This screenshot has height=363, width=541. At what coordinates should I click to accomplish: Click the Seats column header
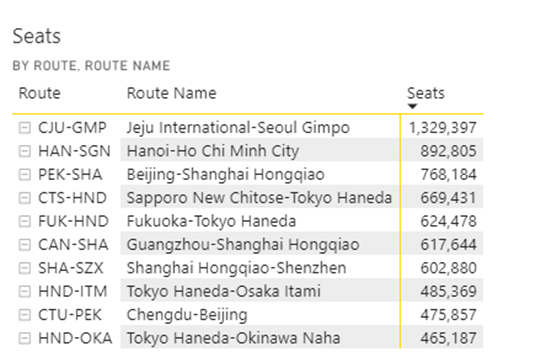tap(426, 93)
